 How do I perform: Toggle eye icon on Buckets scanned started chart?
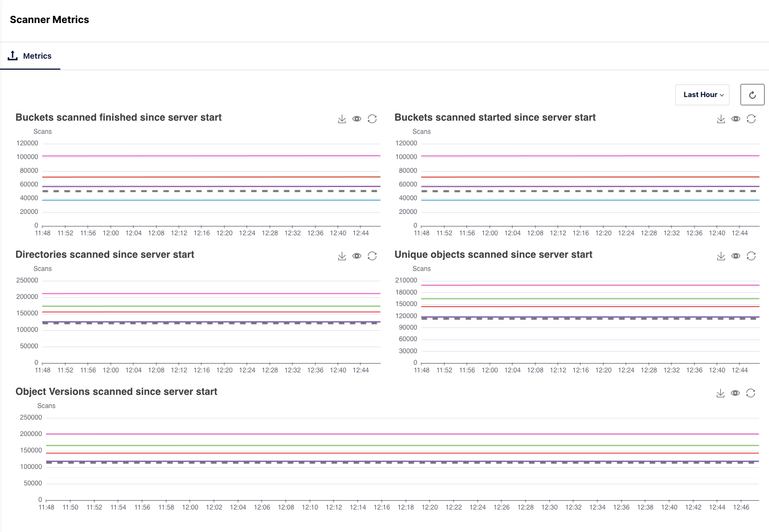tap(736, 119)
